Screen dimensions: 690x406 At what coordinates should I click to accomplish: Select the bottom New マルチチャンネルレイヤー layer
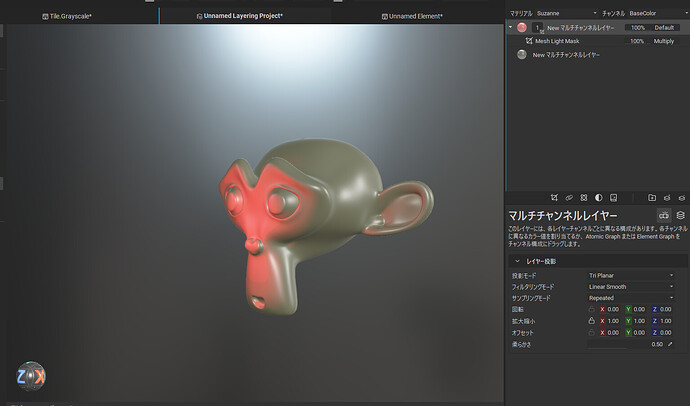tap(566, 55)
